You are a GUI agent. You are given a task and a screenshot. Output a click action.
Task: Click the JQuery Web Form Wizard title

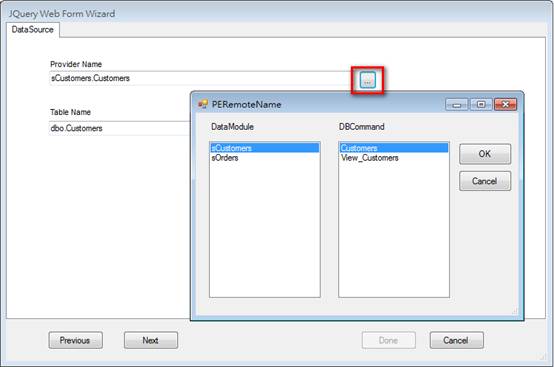pos(62,14)
